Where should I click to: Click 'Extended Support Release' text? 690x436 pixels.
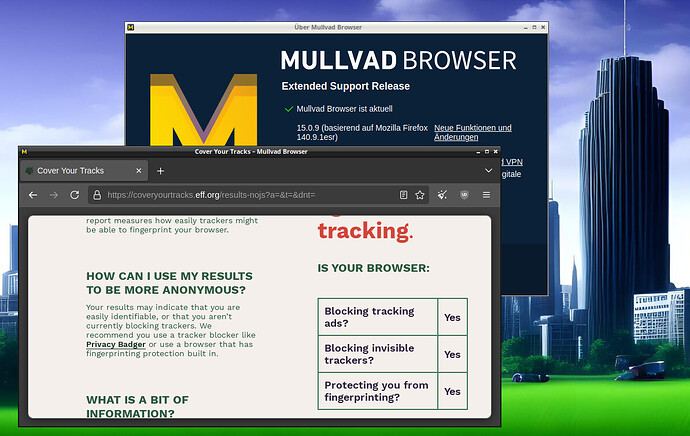click(345, 86)
